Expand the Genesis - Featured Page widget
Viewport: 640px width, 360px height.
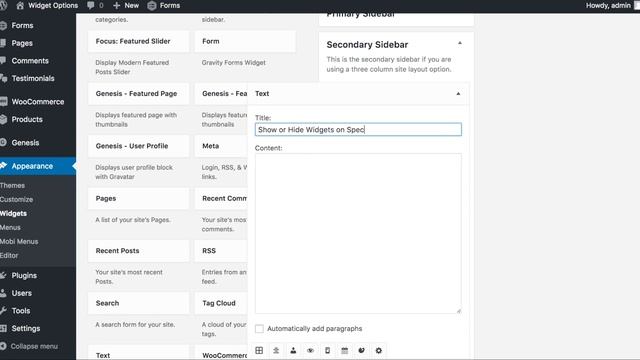point(138,93)
